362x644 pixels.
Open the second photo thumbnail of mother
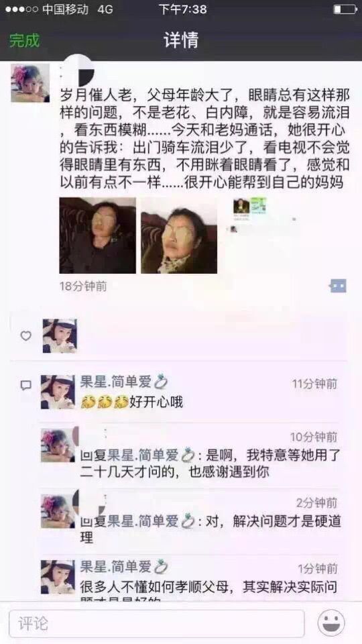pyautogui.click(x=179, y=235)
